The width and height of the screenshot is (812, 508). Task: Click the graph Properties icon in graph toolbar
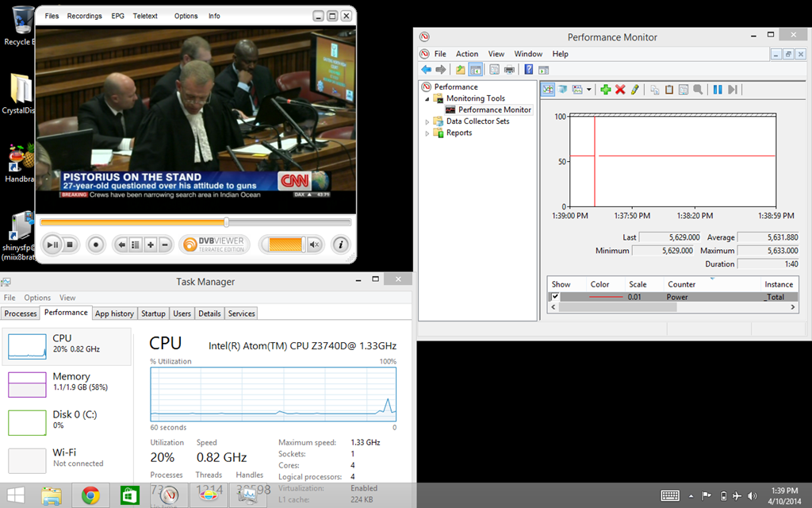684,90
